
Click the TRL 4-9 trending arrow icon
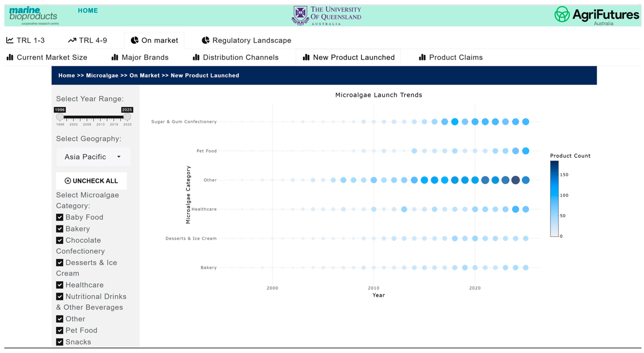(72, 40)
